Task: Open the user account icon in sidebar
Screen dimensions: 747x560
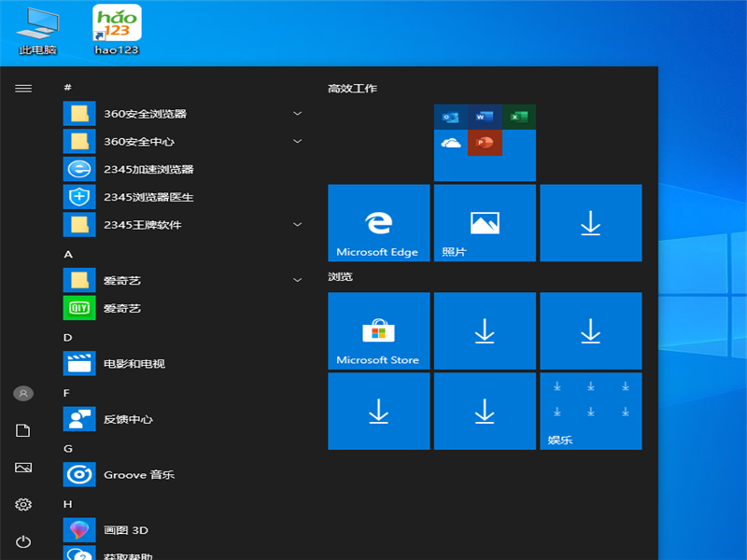Action: (23, 393)
